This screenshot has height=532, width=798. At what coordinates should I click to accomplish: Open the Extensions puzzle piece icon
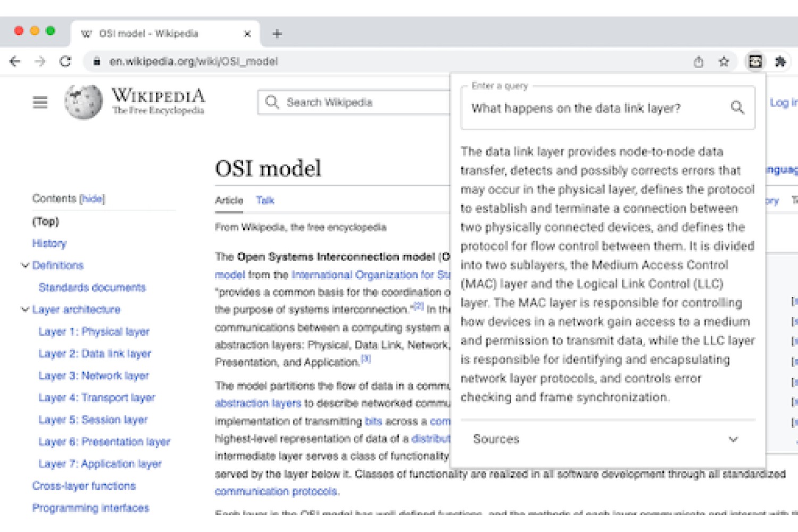point(780,62)
